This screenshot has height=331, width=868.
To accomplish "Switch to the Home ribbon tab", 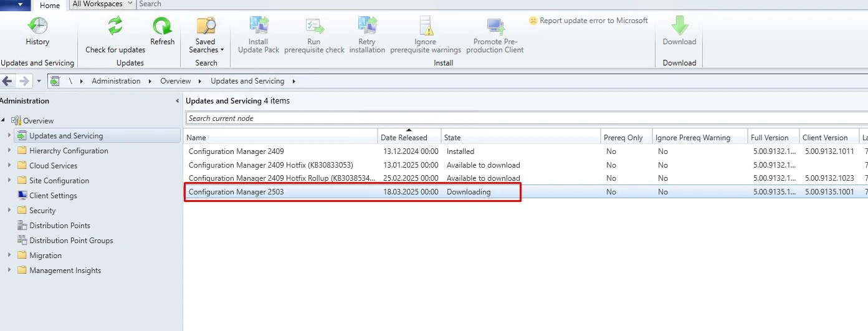I will (50, 6).
